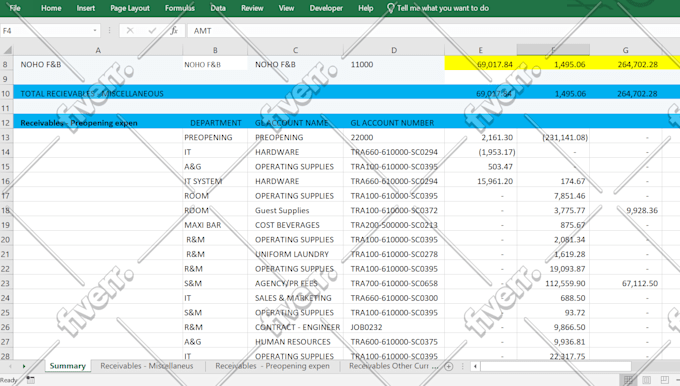Click the formula bar showing AMT

[x=434, y=31]
